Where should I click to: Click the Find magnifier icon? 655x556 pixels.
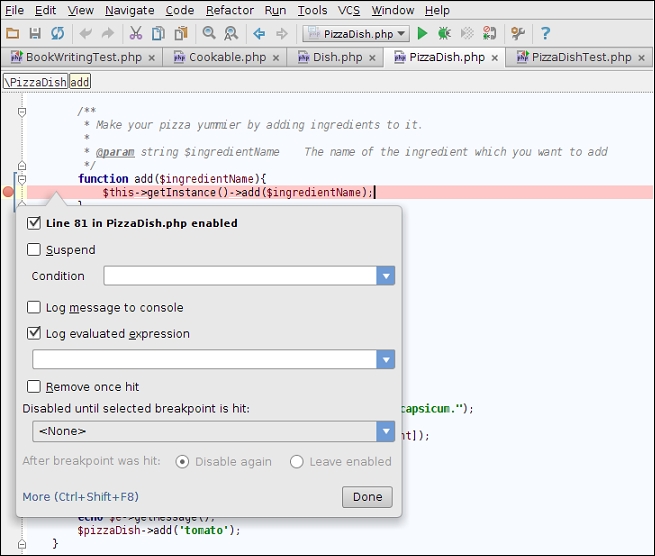click(x=209, y=33)
